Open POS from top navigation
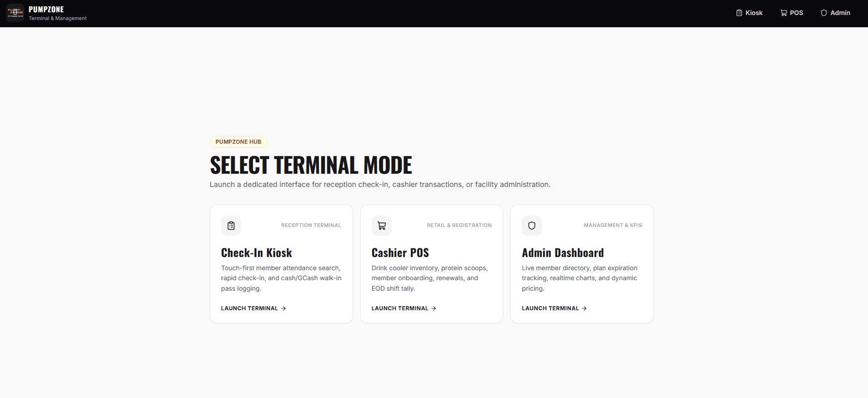868x398 pixels. [x=792, y=13]
